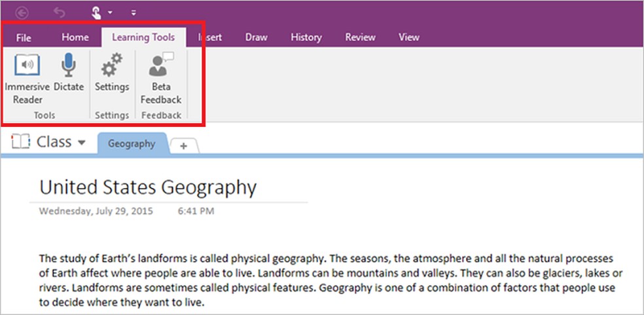The height and width of the screenshot is (315, 644).
Task: Click the Back arrow in title bar
Action: 23,12
